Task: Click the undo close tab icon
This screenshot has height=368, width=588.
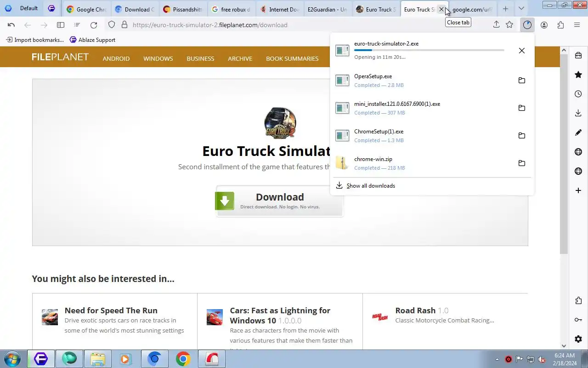Action: (11, 25)
